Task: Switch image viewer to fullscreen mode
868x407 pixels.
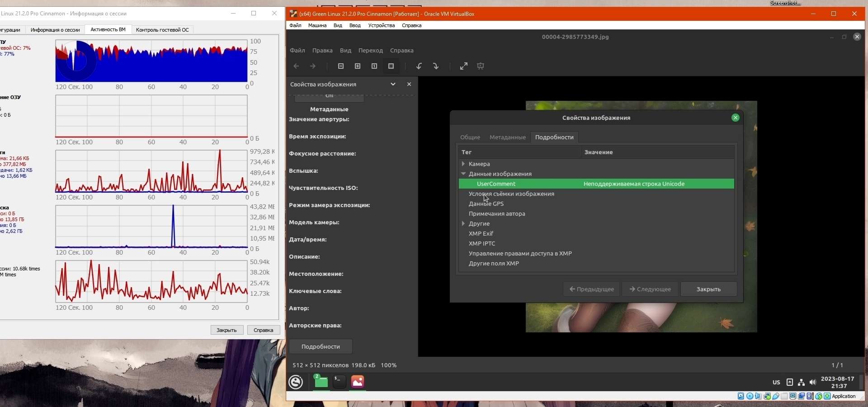Action: coord(464,66)
